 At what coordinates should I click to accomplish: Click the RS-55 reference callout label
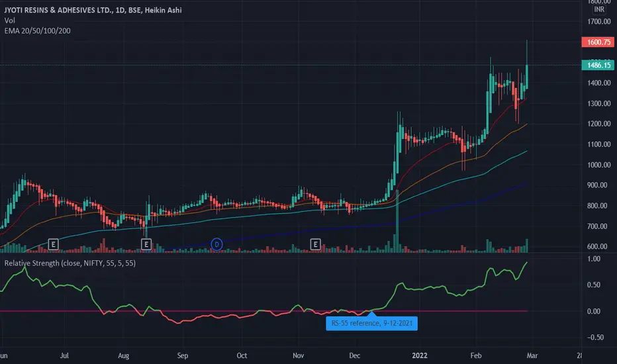tap(372, 323)
